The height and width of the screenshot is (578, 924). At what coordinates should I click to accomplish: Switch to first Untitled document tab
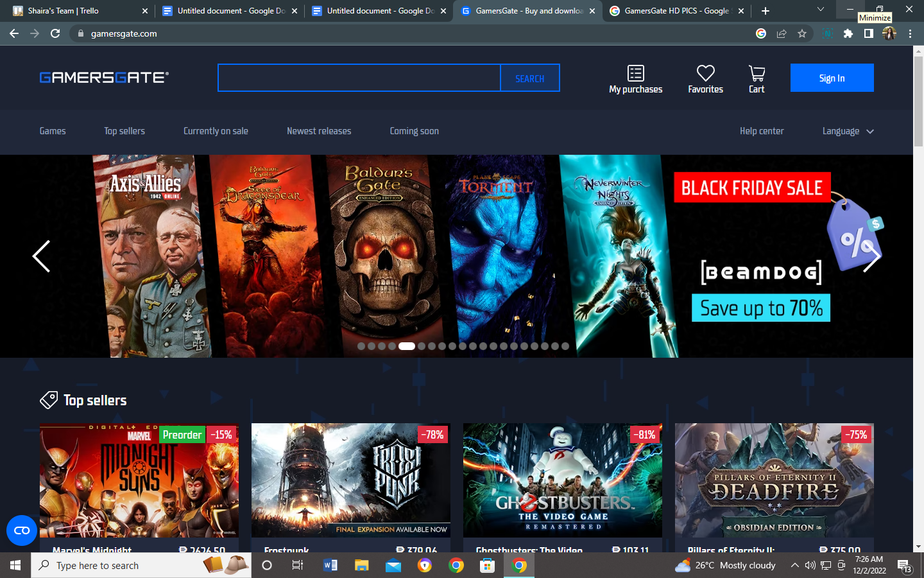point(230,11)
